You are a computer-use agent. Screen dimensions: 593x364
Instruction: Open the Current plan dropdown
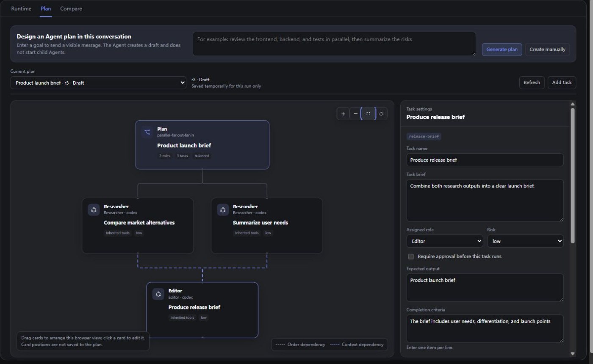98,83
